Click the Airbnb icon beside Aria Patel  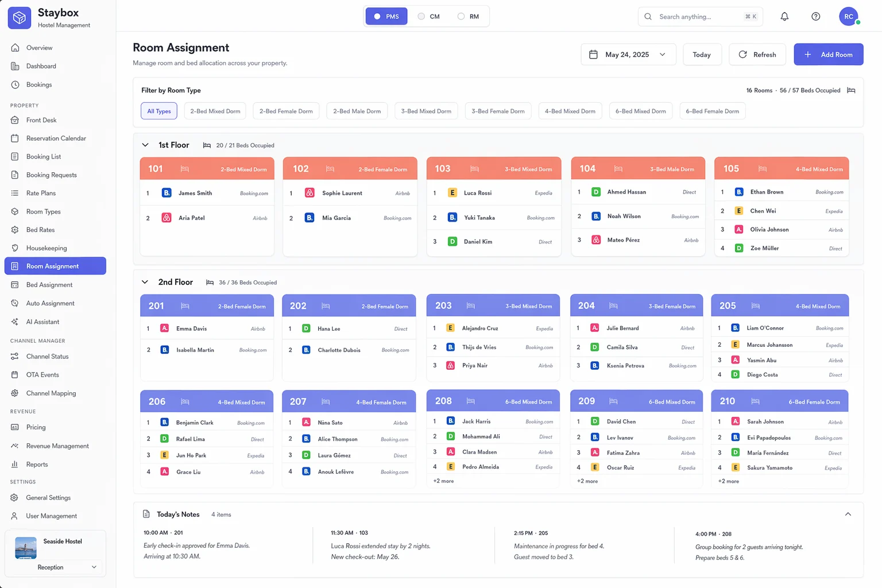[x=167, y=218]
